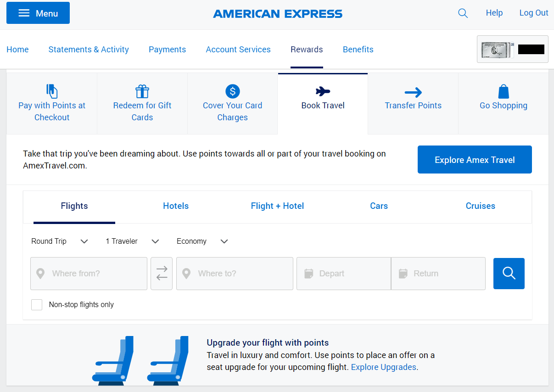The image size is (554, 392).
Task: Open the Depart date picker field
Action: (x=343, y=274)
